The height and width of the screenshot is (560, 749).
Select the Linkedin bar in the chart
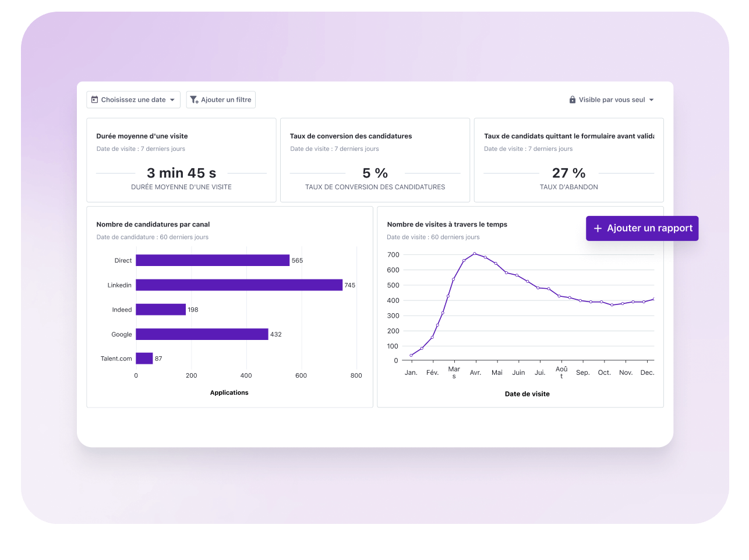(239, 285)
